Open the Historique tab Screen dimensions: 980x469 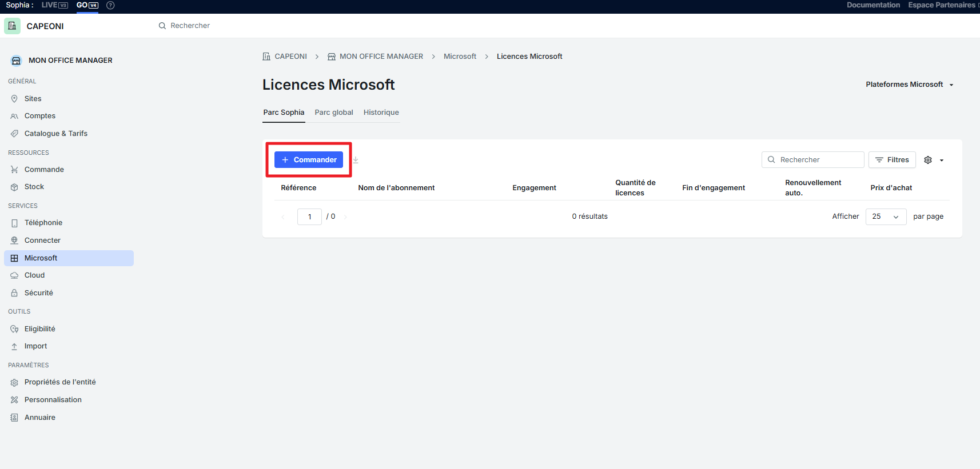(381, 113)
